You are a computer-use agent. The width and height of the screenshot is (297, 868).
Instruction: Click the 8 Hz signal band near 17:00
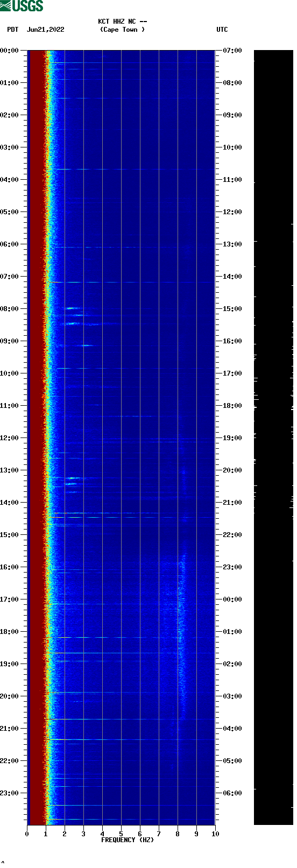[181, 600]
